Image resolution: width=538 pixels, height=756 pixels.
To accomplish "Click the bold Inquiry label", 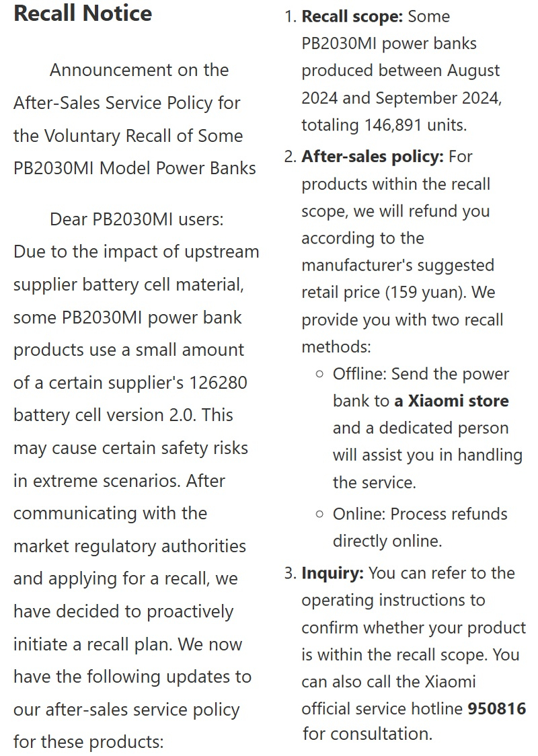I will (333, 573).
